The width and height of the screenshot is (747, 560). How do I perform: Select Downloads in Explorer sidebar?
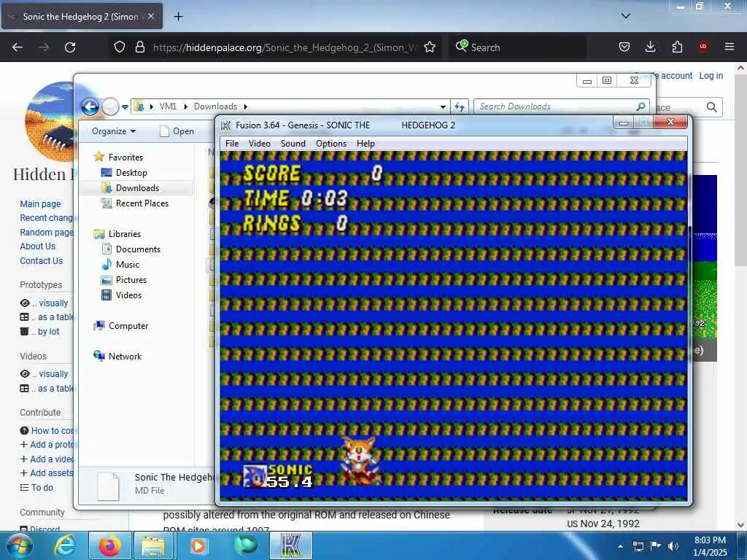137,187
